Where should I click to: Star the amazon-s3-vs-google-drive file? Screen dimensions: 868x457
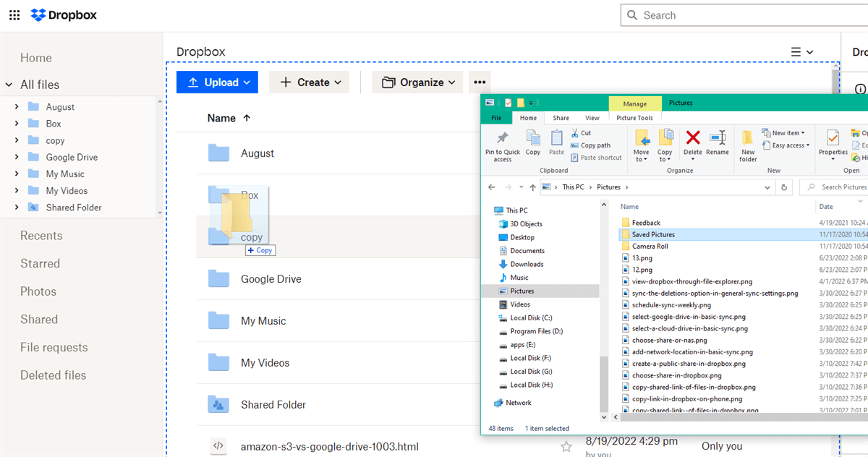coord(566,447)
